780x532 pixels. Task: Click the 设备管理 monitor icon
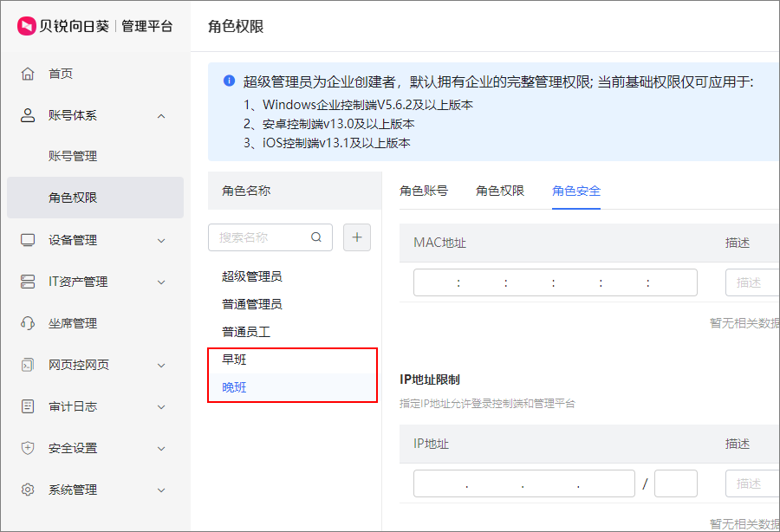tap(28, 240)
